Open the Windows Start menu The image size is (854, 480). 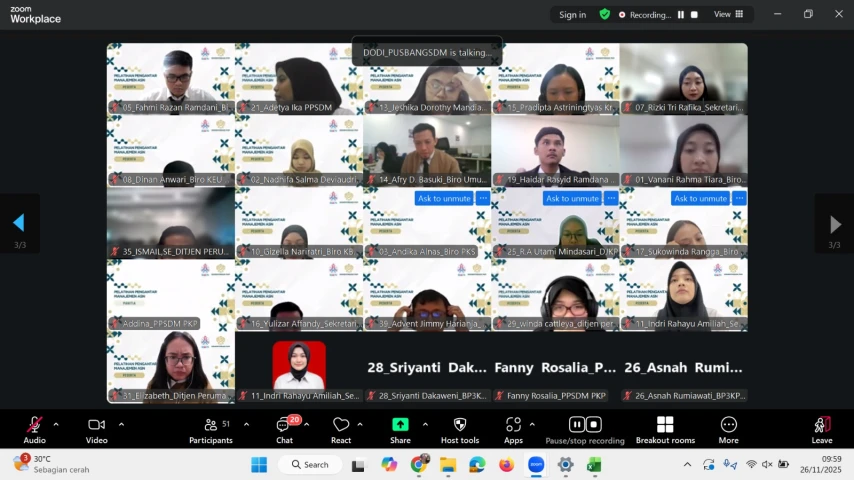pyautogui.click(x=259, y=465)
